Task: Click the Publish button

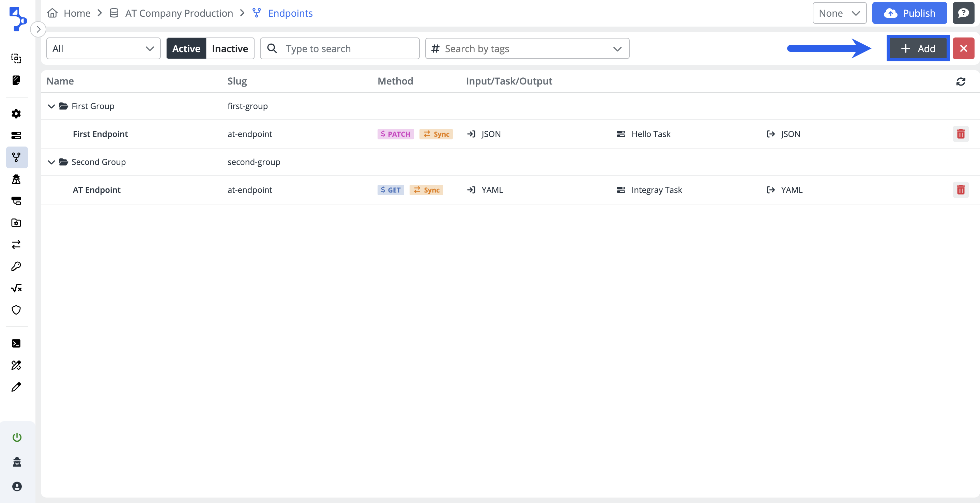Action: click(909, 13)
